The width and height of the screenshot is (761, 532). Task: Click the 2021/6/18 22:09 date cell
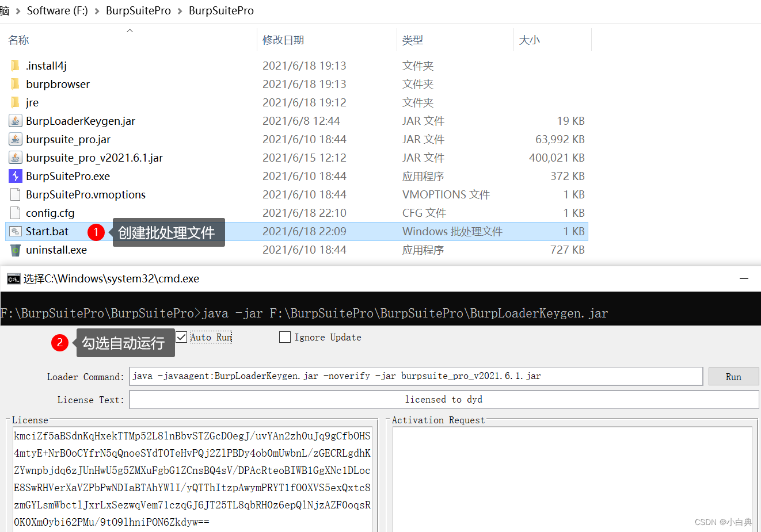click(x=305, y=231)
